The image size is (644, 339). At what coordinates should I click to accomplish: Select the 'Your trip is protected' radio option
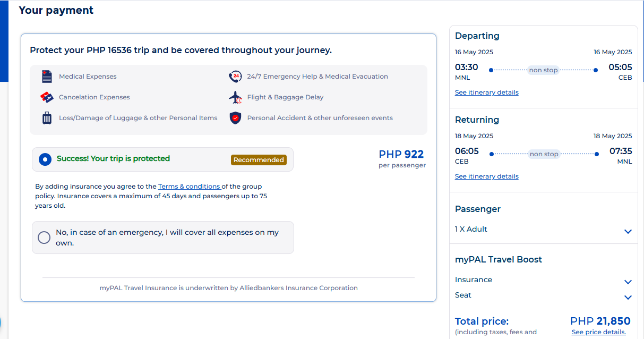[45, 159]
